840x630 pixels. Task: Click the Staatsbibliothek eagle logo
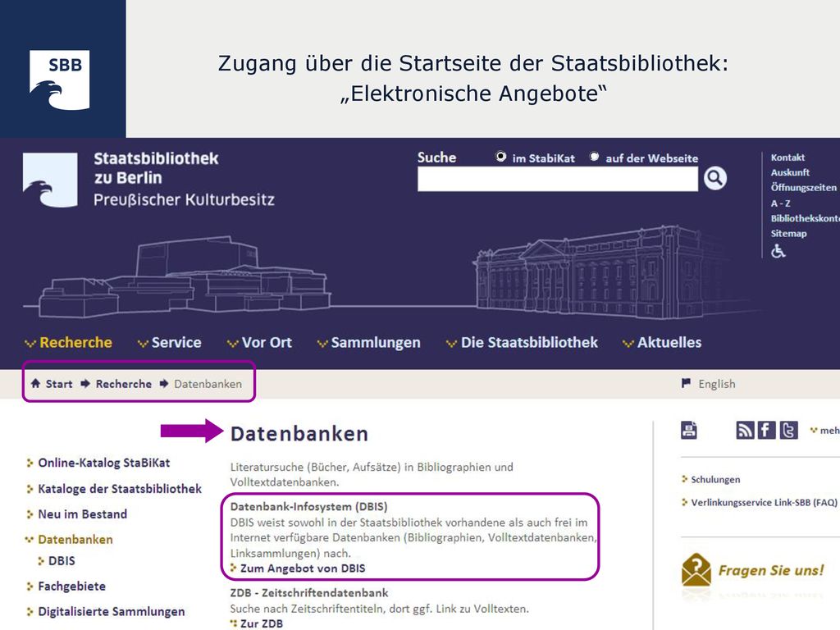[50, 180]
